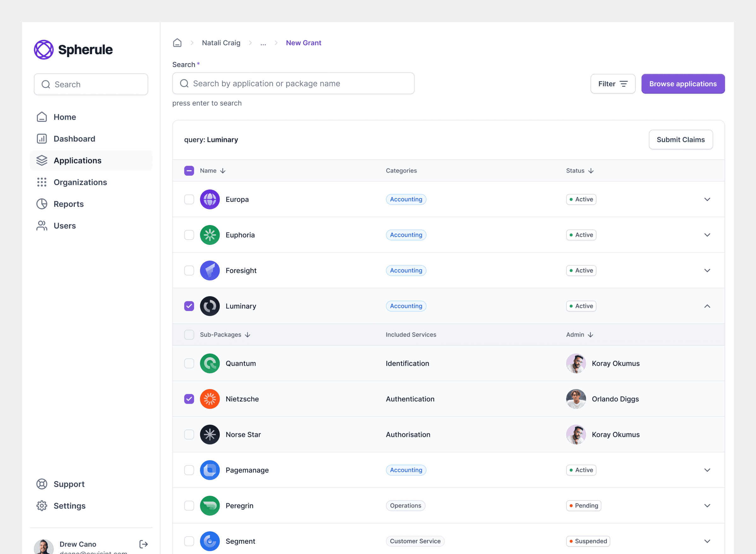Click the Luminary app logo icon

coord(210,306)
